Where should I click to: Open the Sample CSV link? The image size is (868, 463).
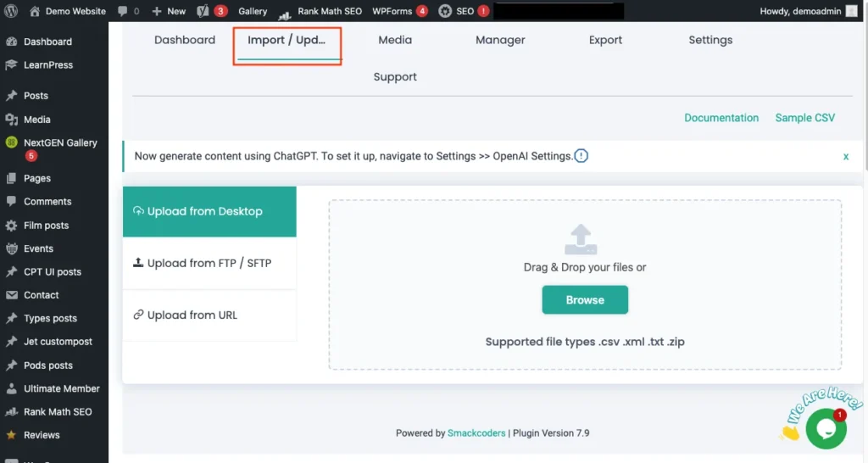pos(804,118)
